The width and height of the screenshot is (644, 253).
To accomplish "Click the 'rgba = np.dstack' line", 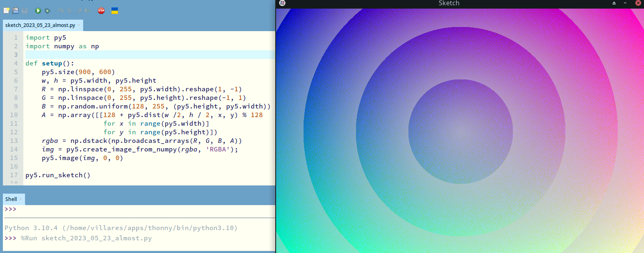I will click(x=142, y=141).
